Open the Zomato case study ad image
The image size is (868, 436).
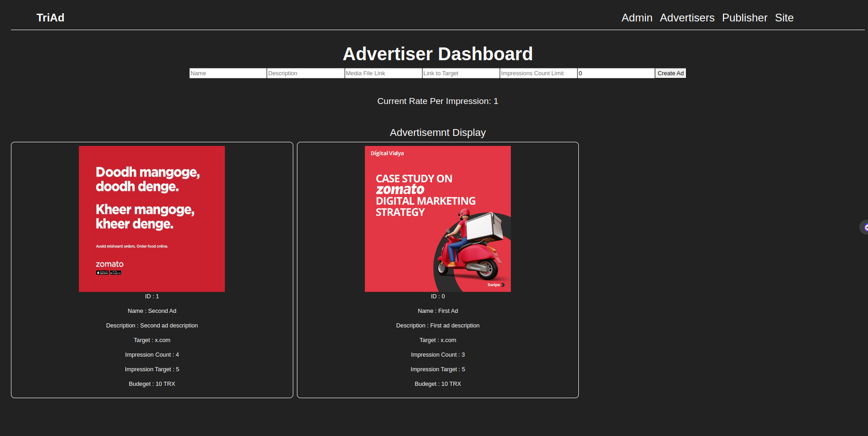tap(438, 219)
